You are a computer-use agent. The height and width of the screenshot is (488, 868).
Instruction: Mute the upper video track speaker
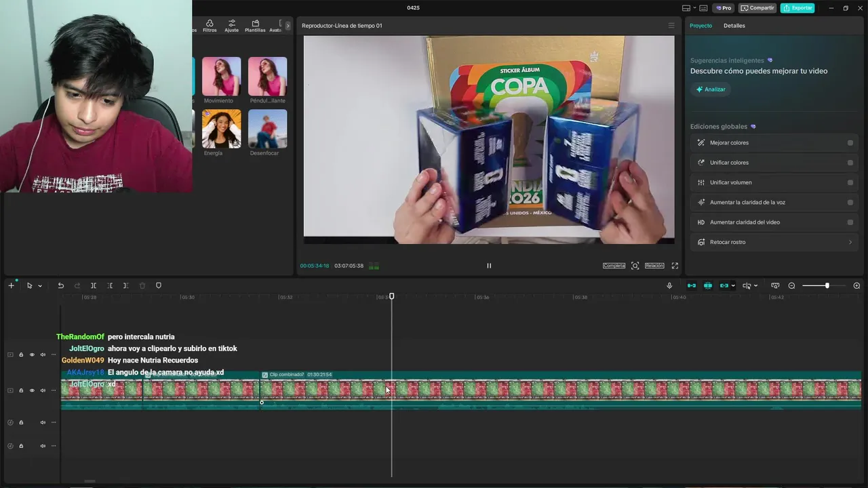tap(43, 354)
